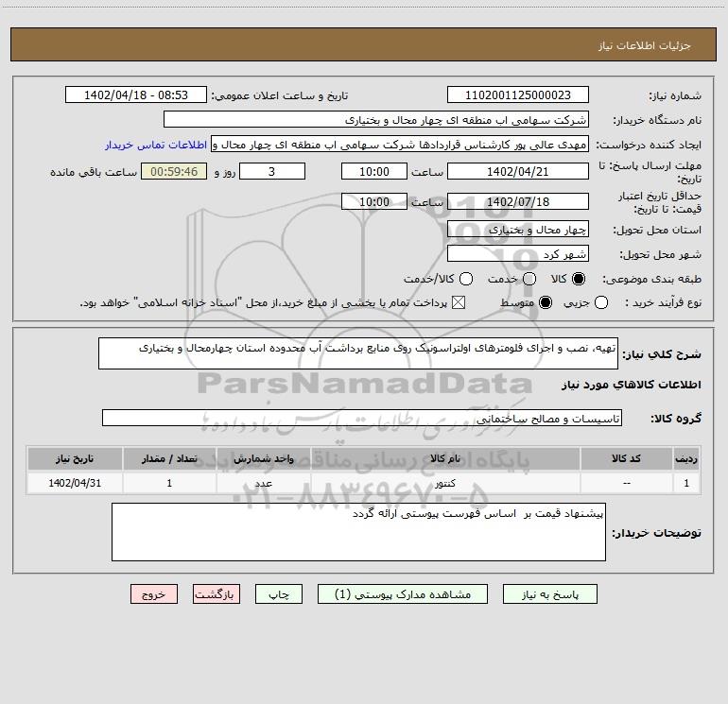
Task: Click the announcement date field 1402/04/18 - 08:53
Action: (136, 94)
